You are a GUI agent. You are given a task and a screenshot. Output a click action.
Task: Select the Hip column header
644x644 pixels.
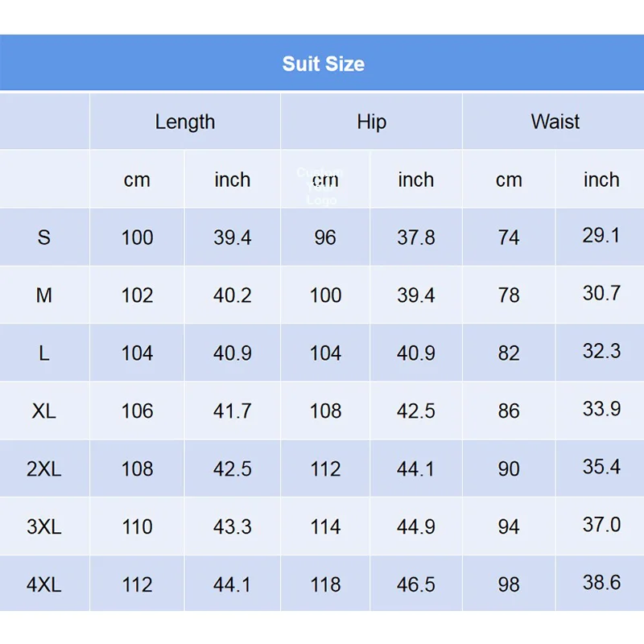(x=371, y=122)
